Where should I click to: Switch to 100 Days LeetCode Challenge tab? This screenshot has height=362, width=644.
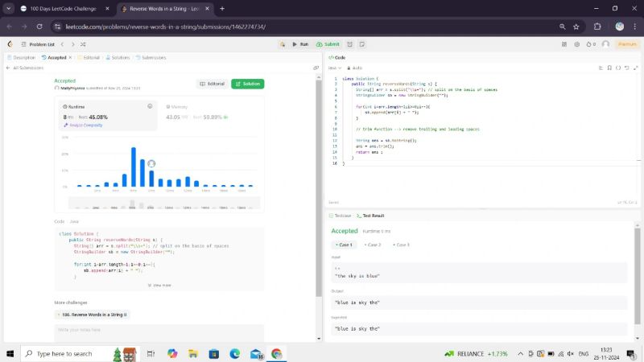63,8
